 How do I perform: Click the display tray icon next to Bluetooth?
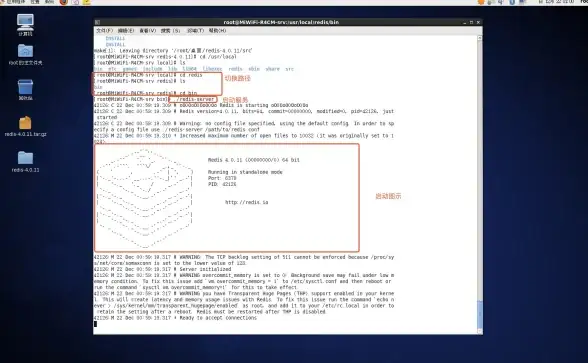(522, 2)
